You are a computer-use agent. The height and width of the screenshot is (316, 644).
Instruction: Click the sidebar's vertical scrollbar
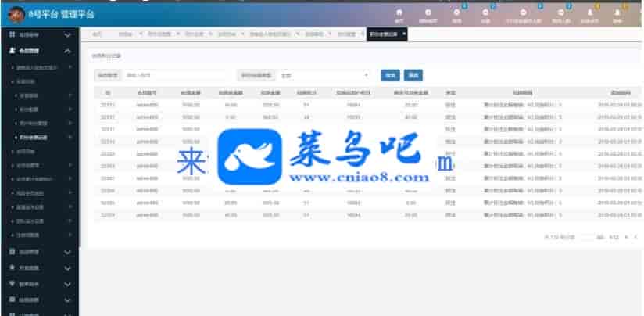pyautogui.click(x=80, y=138)
